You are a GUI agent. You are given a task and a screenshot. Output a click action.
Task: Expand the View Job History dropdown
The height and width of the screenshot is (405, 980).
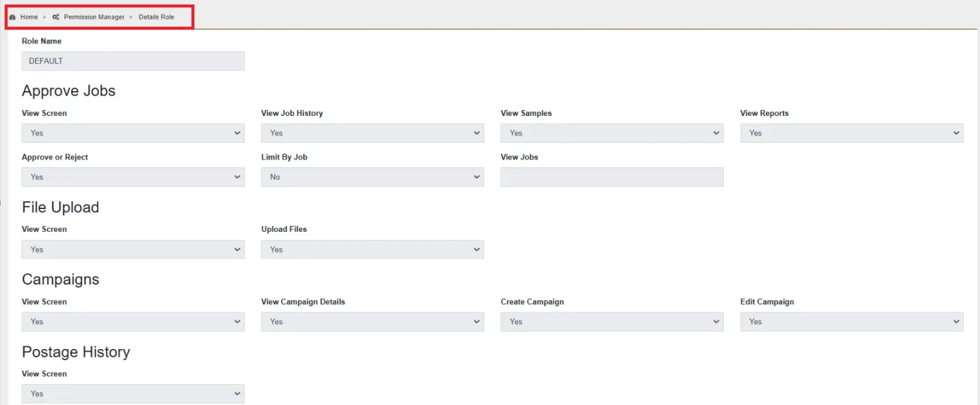(372, 133)
